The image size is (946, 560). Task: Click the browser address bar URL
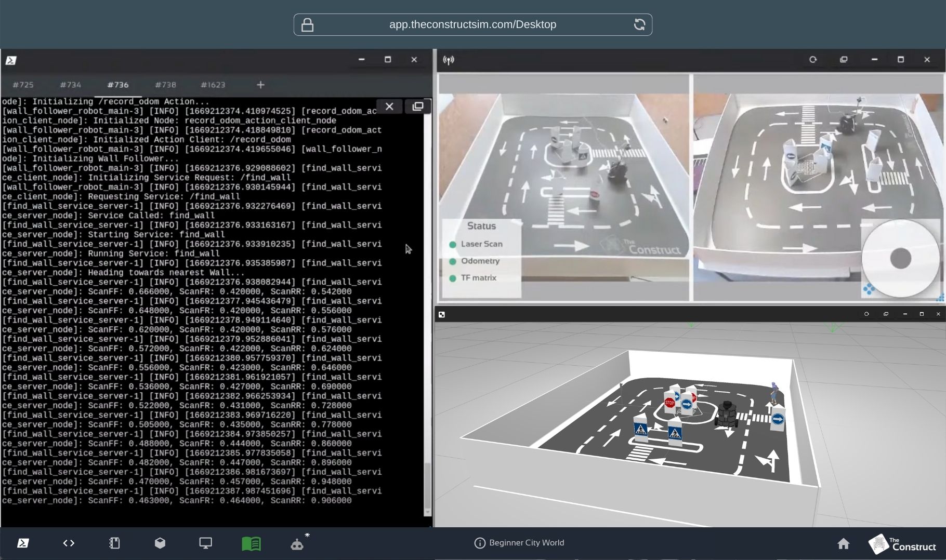[472, 24]
